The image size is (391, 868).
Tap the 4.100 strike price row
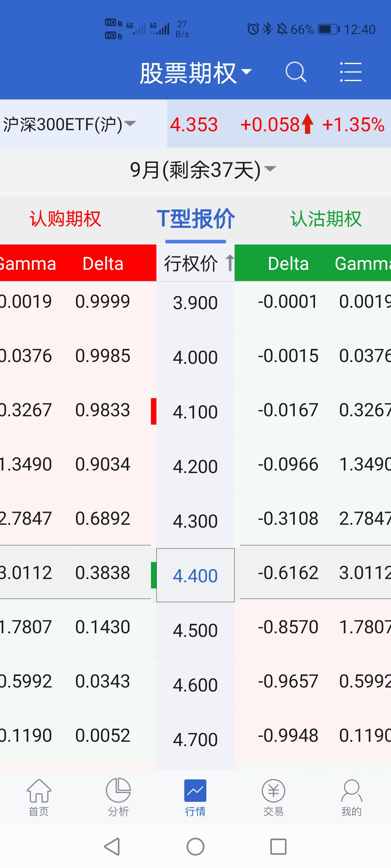[195, 412]
